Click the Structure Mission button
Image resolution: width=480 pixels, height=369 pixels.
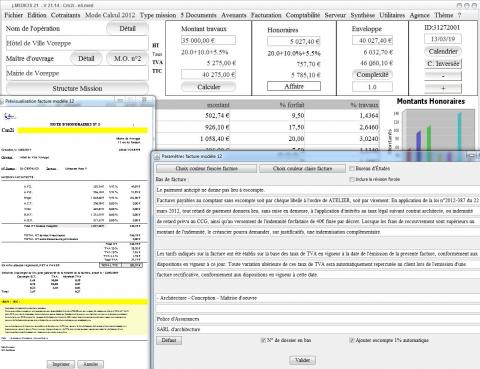point(77,88)
